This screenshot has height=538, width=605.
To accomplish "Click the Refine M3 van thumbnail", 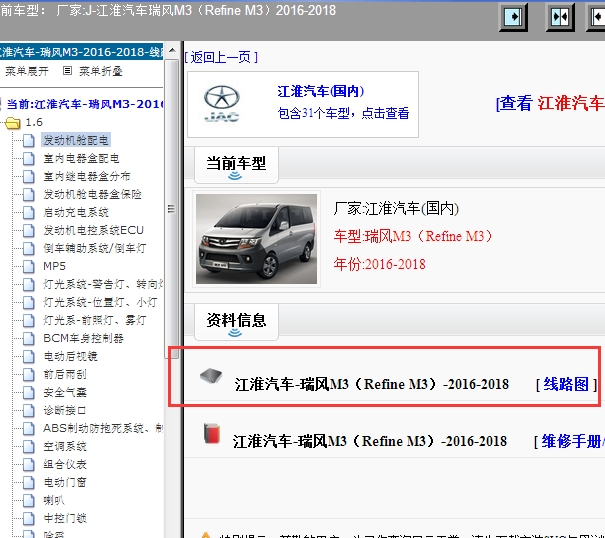I will pyautogui.click(x=256, y=239).
